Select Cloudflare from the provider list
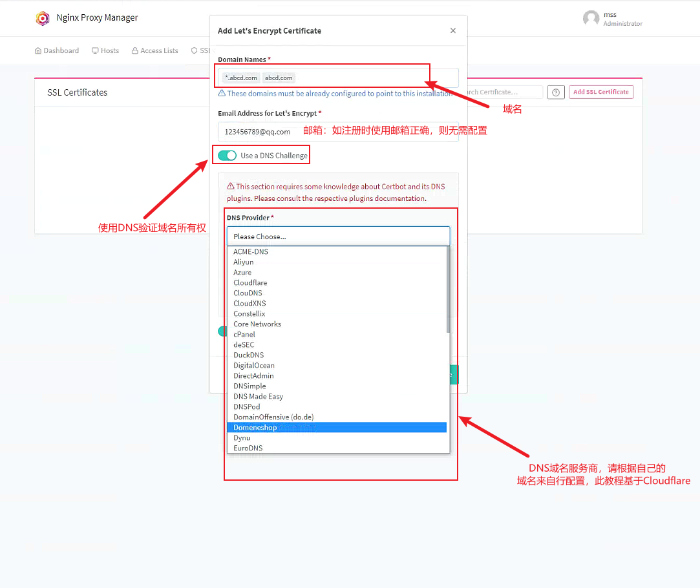 (337, 282)
